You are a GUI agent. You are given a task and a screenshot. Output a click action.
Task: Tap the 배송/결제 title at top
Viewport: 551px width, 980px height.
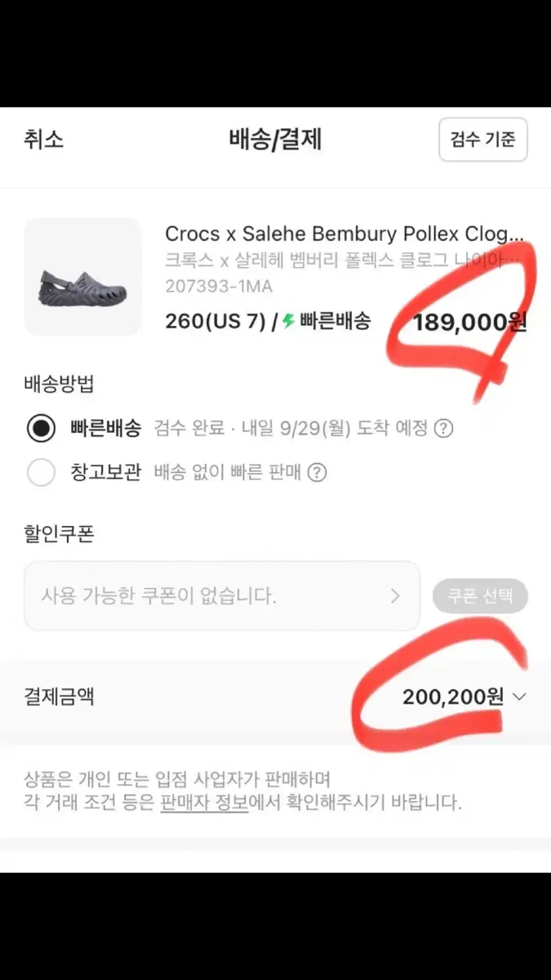pyautogui.click(x=275, y=140)
